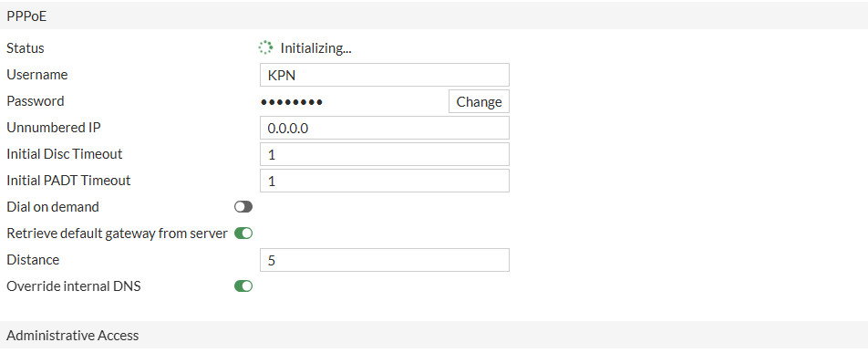Click the Unnumbered IP label
The width and height of the screenshot is (868, 353).
pyautogui.click(x=54, y=127)
